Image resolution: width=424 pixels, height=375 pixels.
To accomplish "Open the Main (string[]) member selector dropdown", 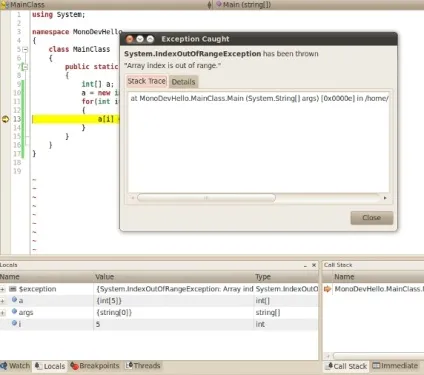I will pyautogui.click(x=318, y=5).
